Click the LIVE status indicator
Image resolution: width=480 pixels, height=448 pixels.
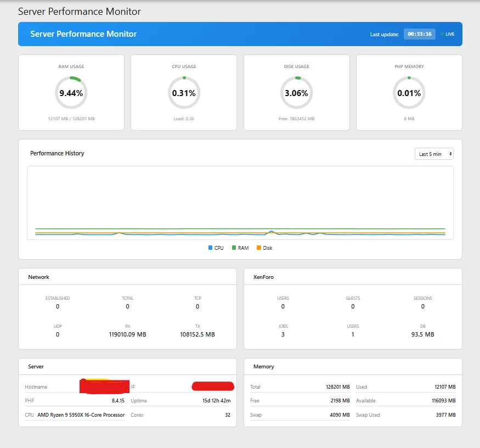tap(448, 34)
